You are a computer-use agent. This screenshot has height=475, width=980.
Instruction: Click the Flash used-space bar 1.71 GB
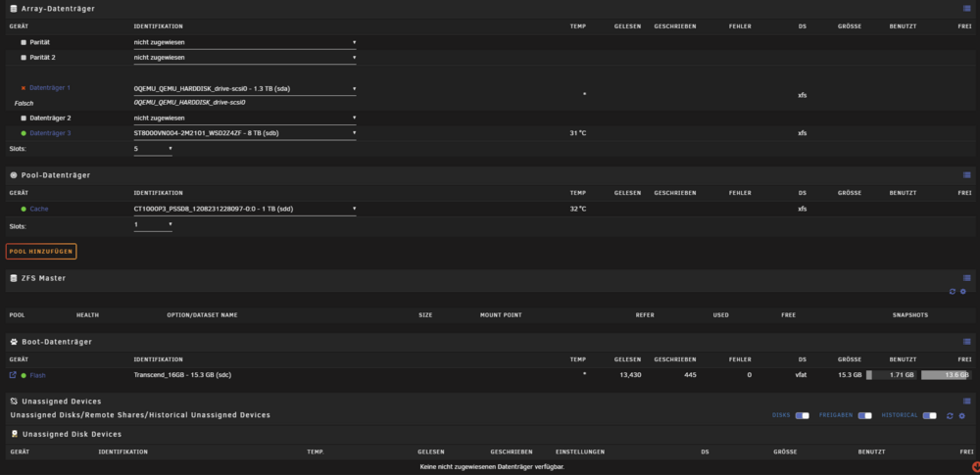[x=891, y=375]
